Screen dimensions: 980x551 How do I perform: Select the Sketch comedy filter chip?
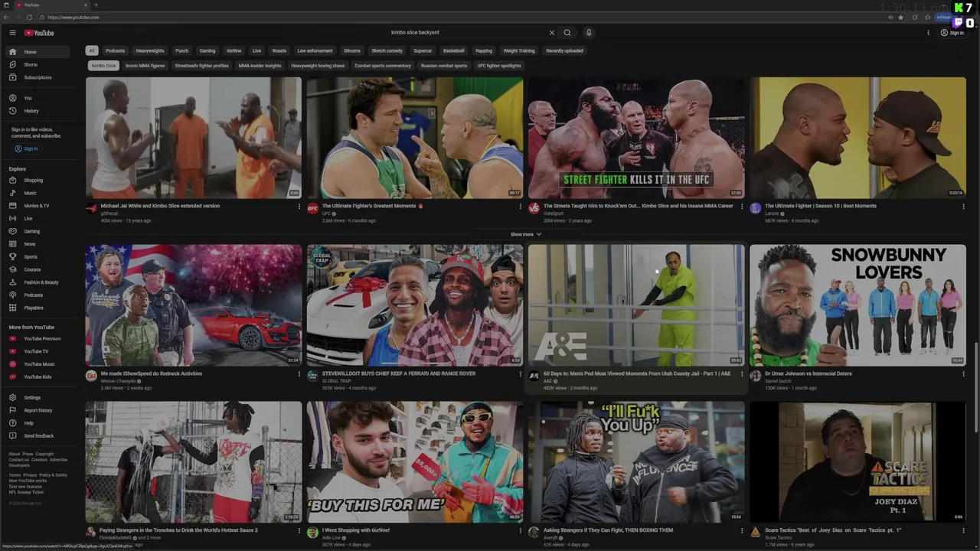point(387,51)
